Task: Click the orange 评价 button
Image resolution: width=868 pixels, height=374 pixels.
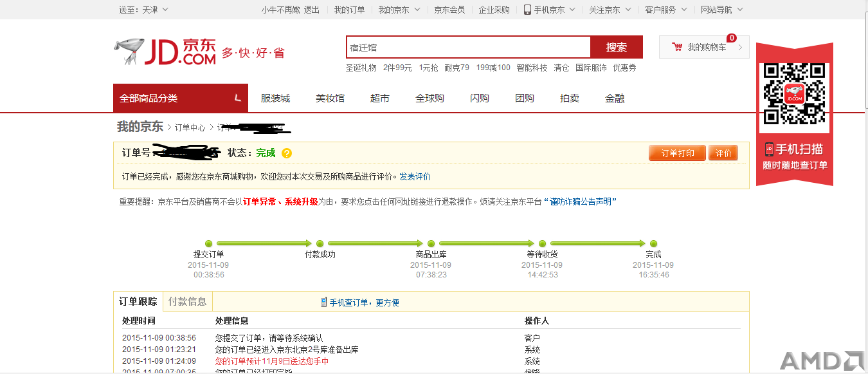Action: pyautogui.click(x=723, y=153)
